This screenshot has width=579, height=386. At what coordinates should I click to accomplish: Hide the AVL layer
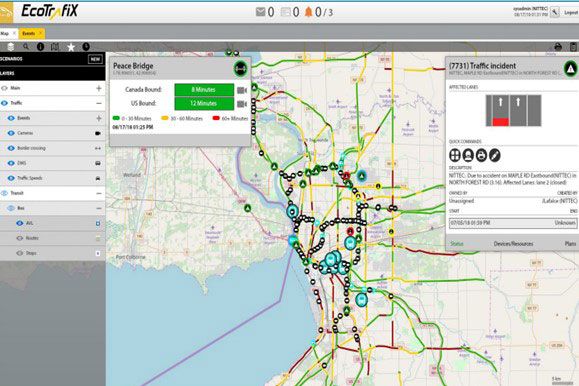20,223
